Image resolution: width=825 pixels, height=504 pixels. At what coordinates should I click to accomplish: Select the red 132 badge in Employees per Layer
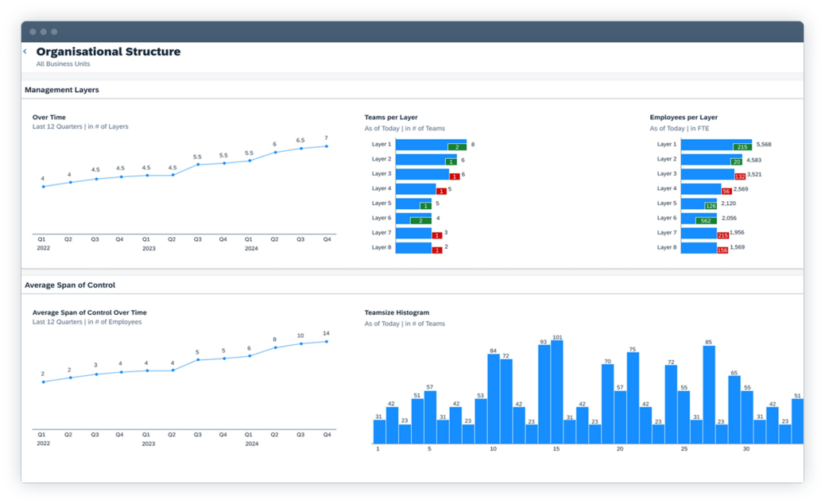(x=740, y=176)
